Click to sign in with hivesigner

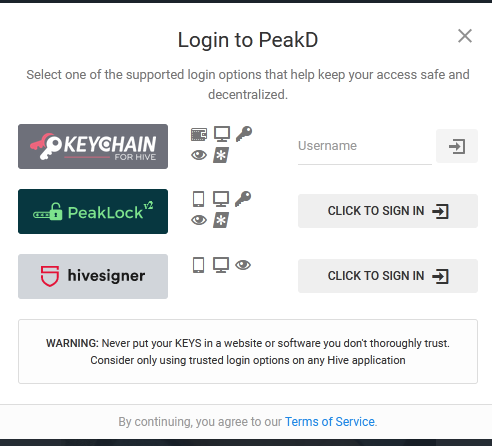point(388,276)
